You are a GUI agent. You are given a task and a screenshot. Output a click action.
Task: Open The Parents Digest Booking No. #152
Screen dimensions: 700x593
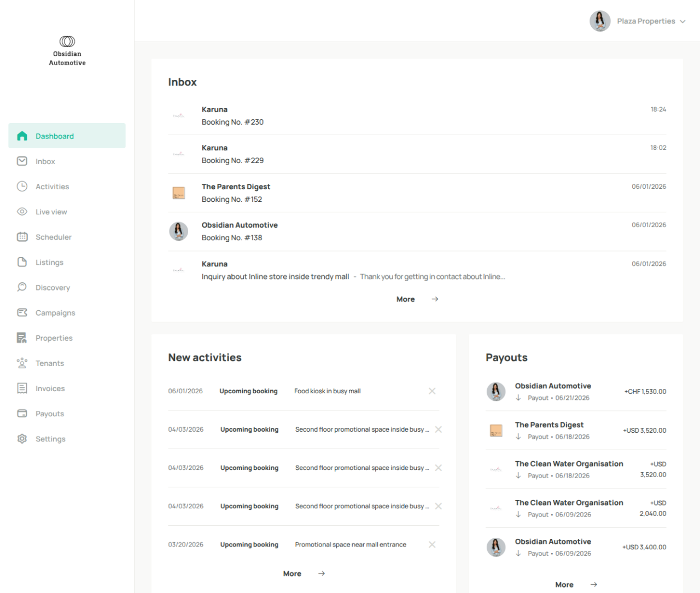click(417, 193)
